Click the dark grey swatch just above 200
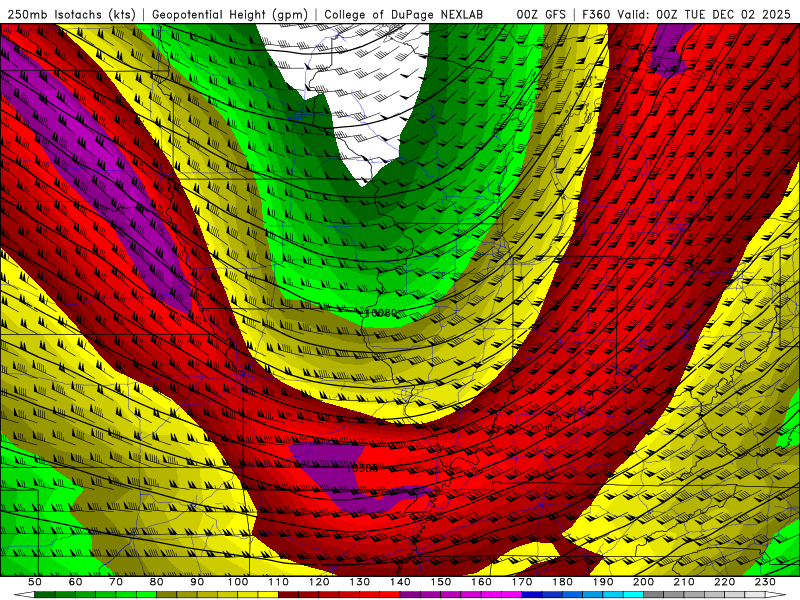Image resolution: width=800 pixels, height=600 pixels. tap(654, 594)
